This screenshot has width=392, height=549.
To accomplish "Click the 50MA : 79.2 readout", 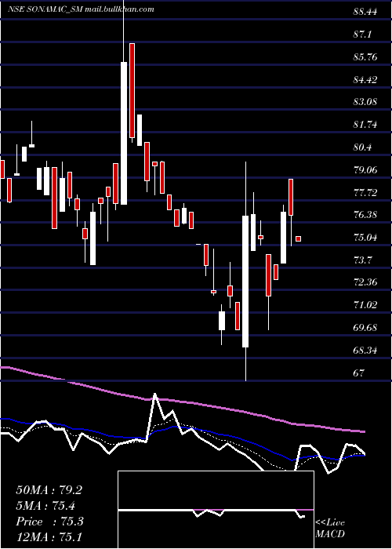I will coord(49,490).
